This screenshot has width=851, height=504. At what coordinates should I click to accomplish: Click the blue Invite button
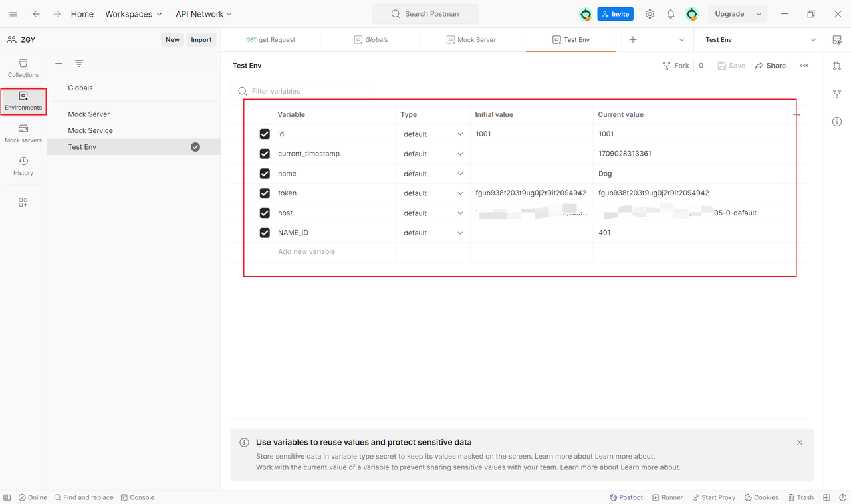coord(615,14)
